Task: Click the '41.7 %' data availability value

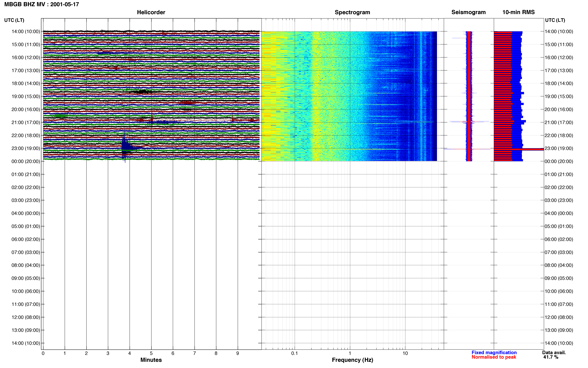Action: pos(551,357)
